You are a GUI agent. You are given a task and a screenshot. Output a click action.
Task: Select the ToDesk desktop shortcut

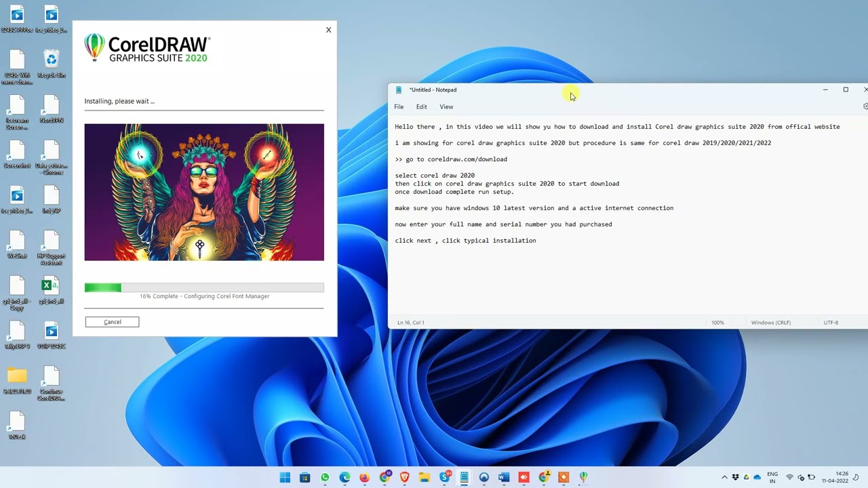point(17,426)
